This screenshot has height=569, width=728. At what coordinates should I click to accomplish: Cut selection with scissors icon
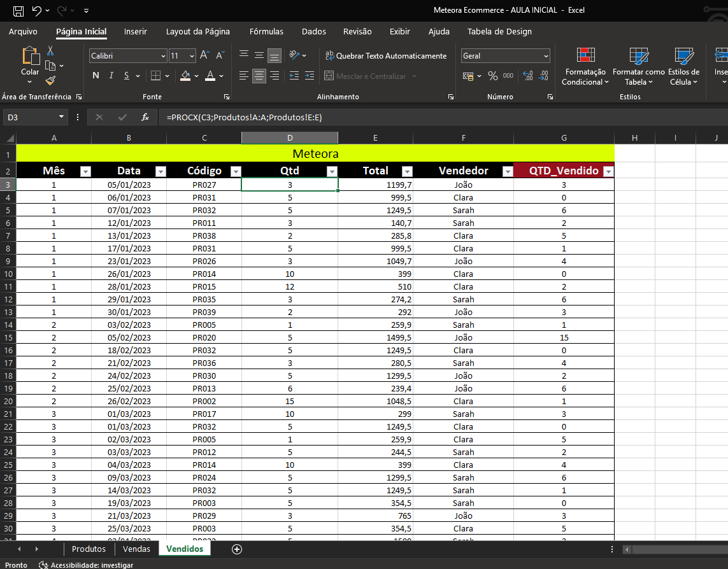50,50
